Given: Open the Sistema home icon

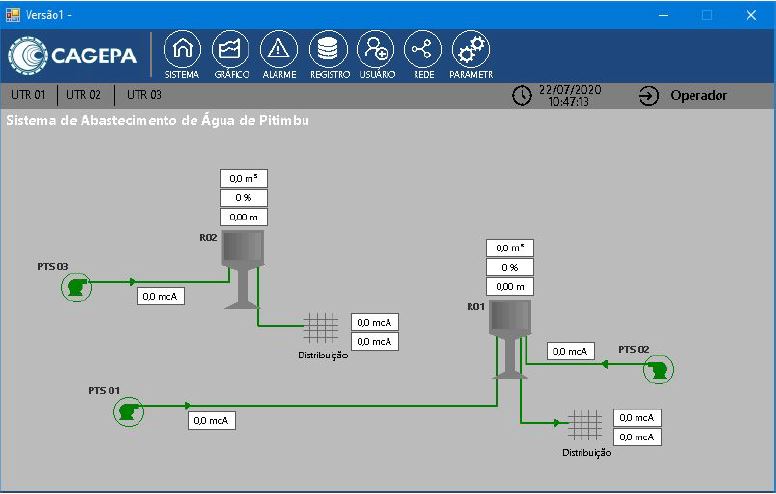Looking at the screenshot, I should click(181, 50).
